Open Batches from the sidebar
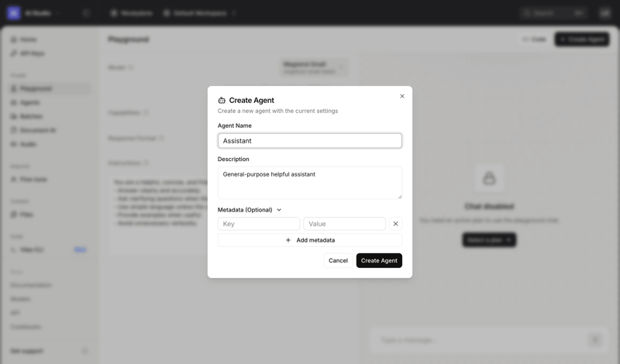Viewport: 620px width, 364px height. (x=31, y=116)
